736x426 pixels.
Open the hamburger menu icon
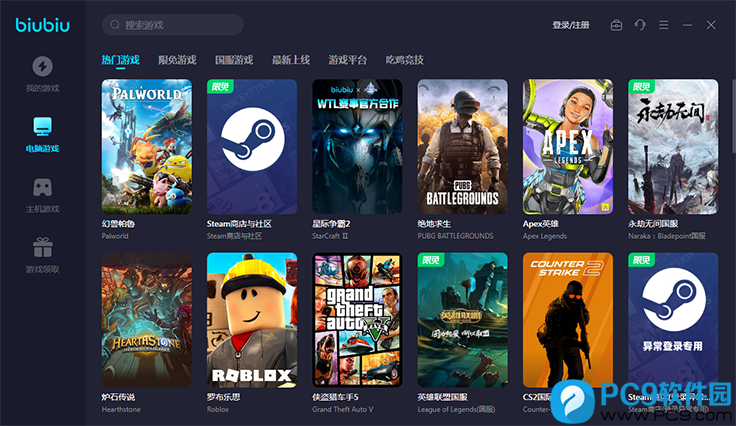tap(664, 25)
